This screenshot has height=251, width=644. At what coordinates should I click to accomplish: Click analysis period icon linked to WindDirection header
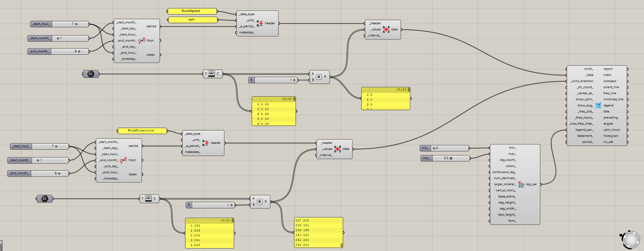pos(123,160)
